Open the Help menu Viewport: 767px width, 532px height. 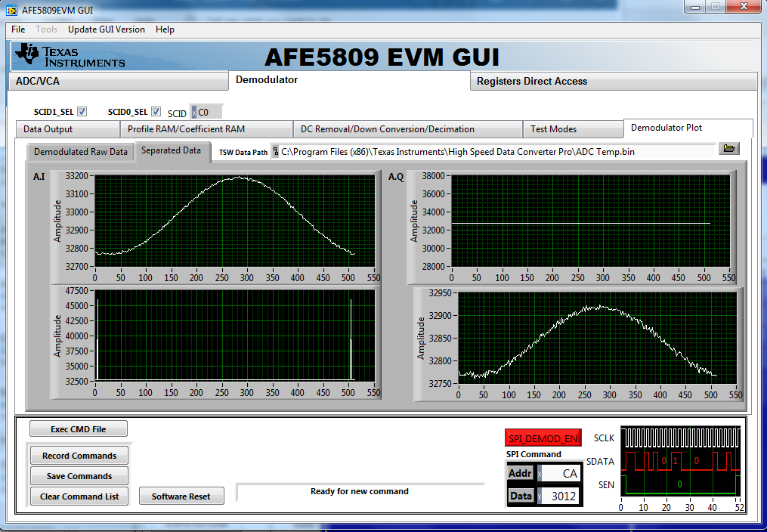[165, 29]
